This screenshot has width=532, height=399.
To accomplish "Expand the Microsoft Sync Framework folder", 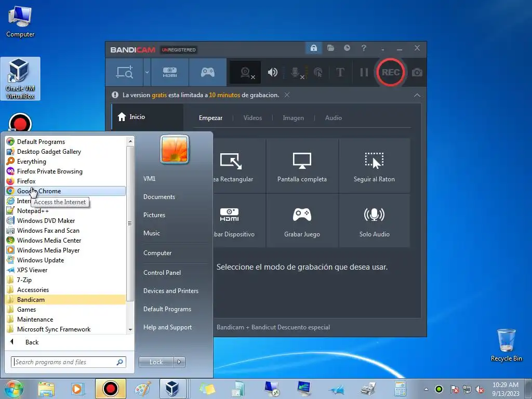I will pyautogui.click(x=65, y=329).
